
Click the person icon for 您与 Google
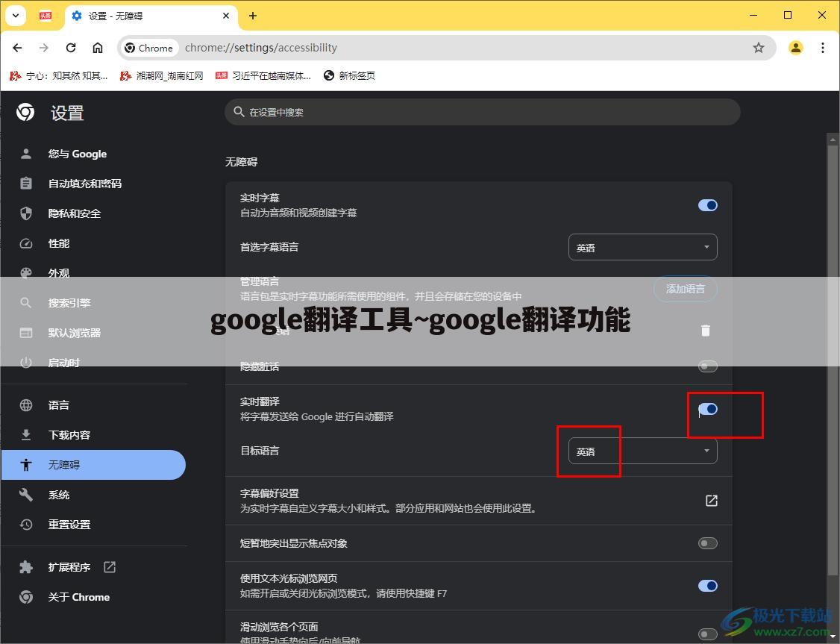(x=25, y=154)
